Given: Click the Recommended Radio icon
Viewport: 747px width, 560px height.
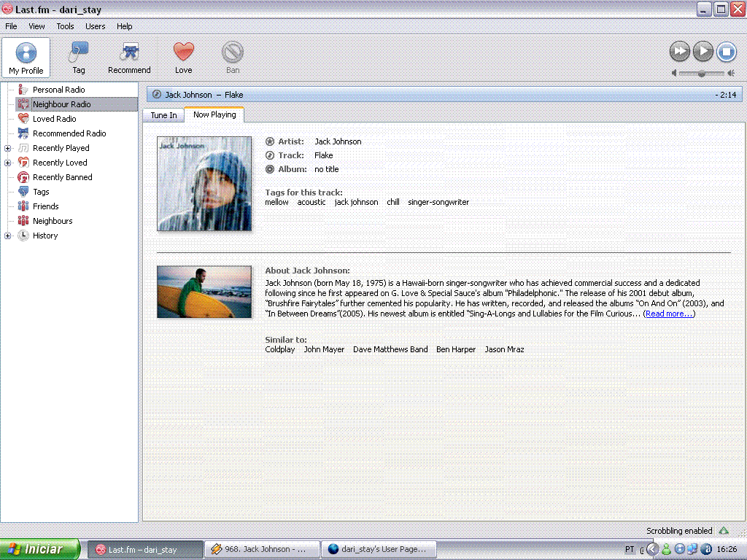Looking at the screenshot, I should [x=23, y=133].
